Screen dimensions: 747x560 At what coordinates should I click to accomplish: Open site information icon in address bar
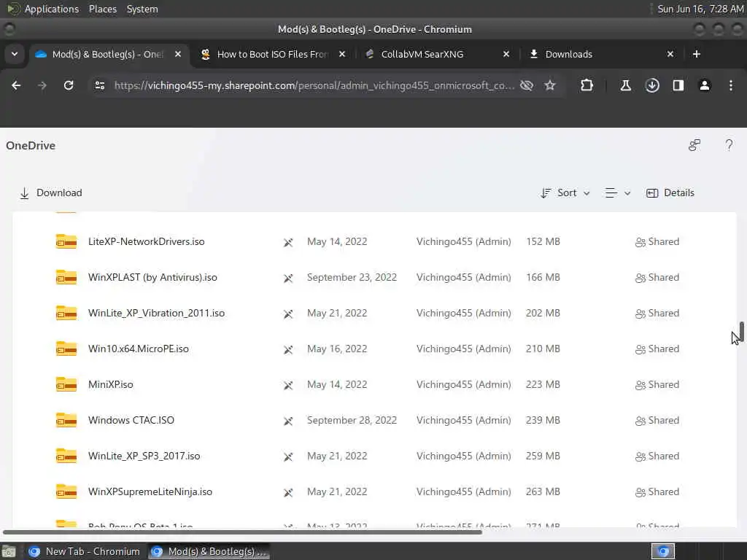point(100,85)
